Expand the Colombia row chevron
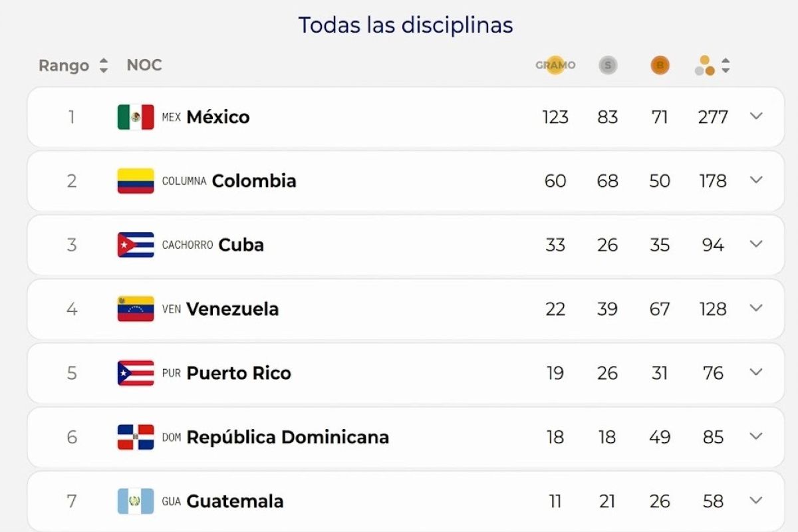 pyautogui.click(x=755, y=180)
